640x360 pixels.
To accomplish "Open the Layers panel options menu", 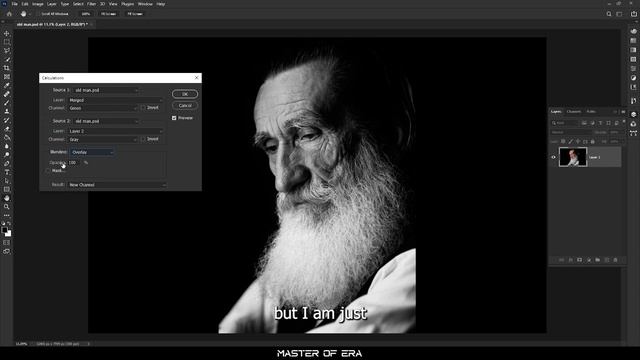I will click(x=623, y=111).
